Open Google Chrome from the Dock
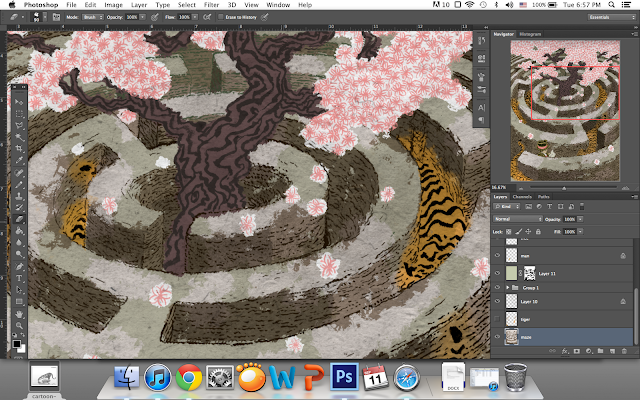The height and width of the screenshot is (400, 640). click(189, 377)
